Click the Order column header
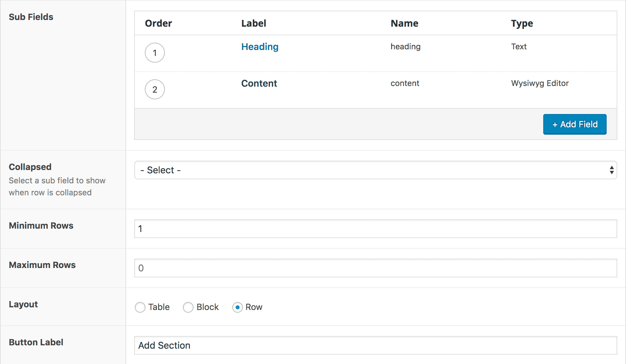The width and height of the screenshot is (626, 364). point(159,23)
